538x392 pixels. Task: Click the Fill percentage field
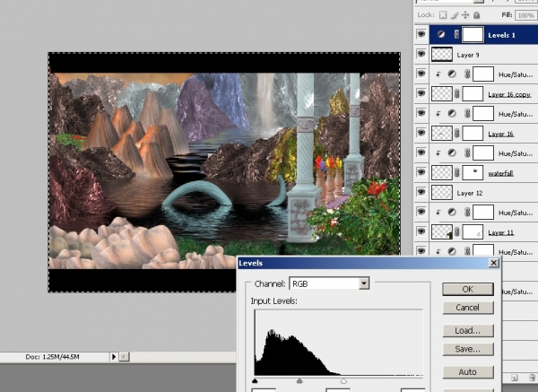[x=525, y=15]
